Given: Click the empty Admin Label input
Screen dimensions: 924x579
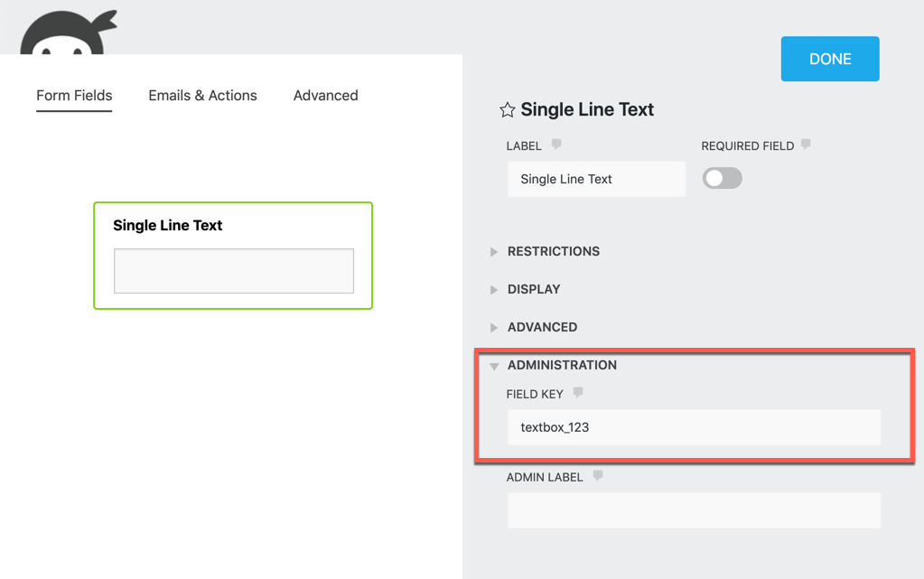Looking at the screenshot, I should pyautogui.click(x=693, y=510).
